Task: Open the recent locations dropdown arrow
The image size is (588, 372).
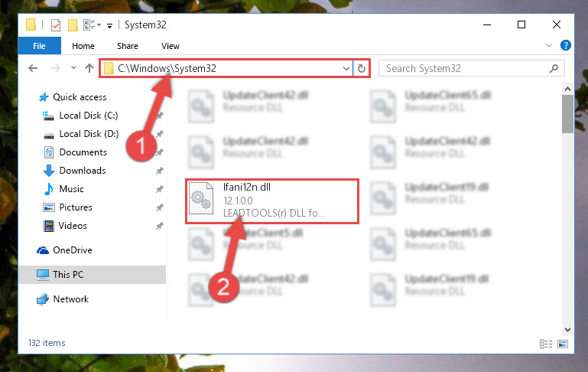Action: tap(73, 68)
